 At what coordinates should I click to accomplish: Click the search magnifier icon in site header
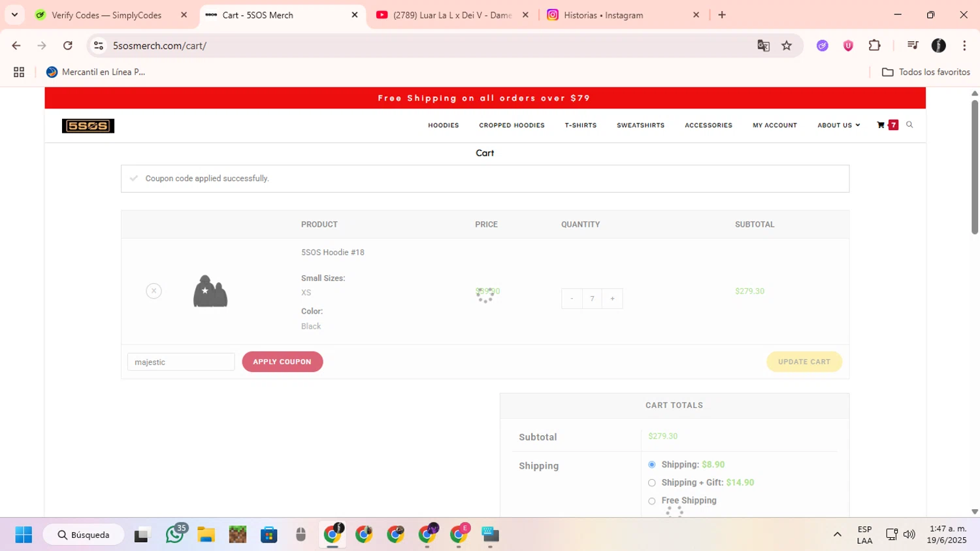[909, 125]
